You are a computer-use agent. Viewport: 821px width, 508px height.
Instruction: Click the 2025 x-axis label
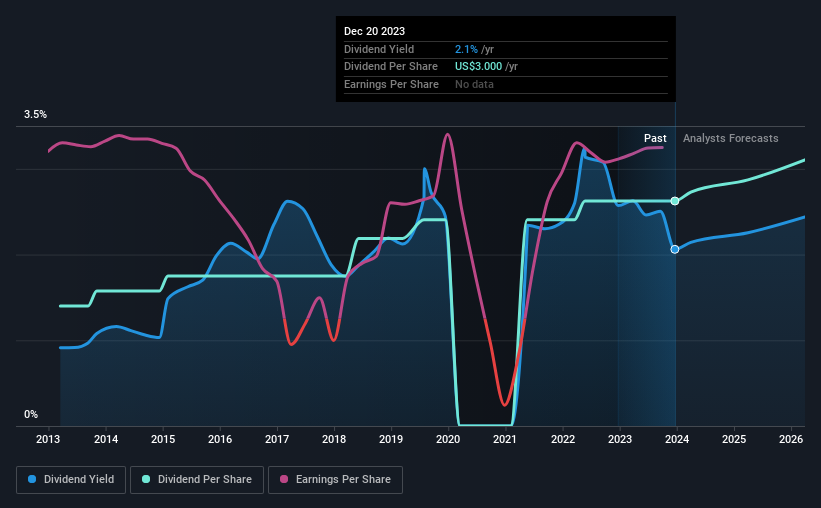(x=734, y=439)
